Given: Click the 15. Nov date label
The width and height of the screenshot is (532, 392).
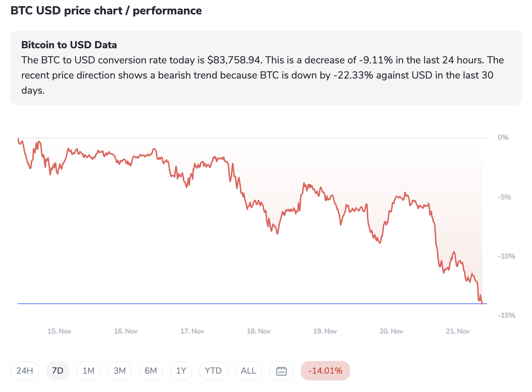Looking at the screenshot, I should (59, 331).
